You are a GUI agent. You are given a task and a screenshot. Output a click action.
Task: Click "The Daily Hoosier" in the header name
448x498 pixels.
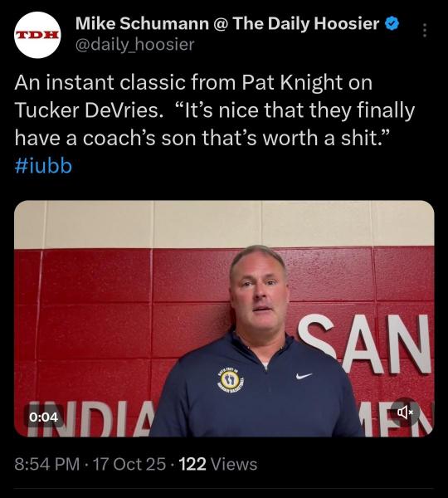306,24
